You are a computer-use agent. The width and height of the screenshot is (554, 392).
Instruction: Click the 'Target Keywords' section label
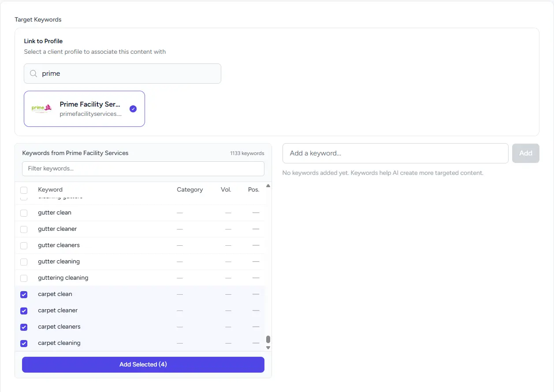(x=38, y=19)
